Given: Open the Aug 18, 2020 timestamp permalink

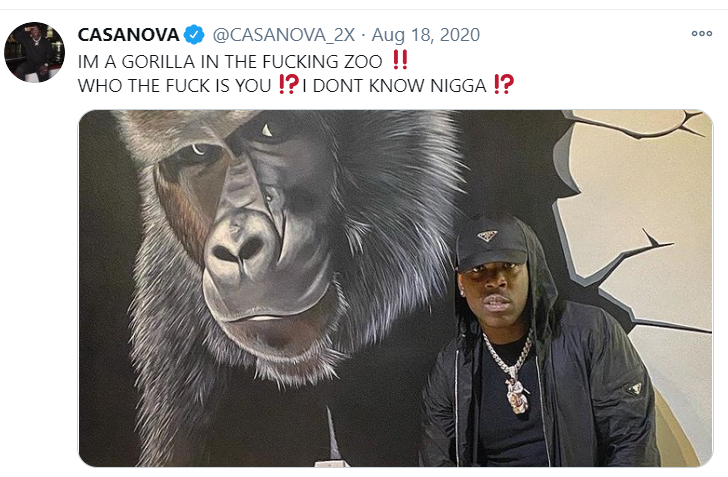Looking at the screenshot, I should 426,35.
